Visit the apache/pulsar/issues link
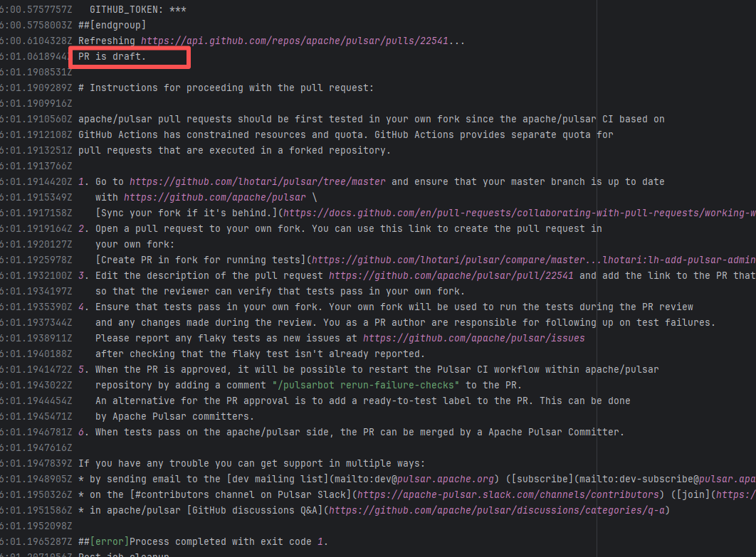Image resolution: width=756 pixels, height=557 pixels. (473, 338)
